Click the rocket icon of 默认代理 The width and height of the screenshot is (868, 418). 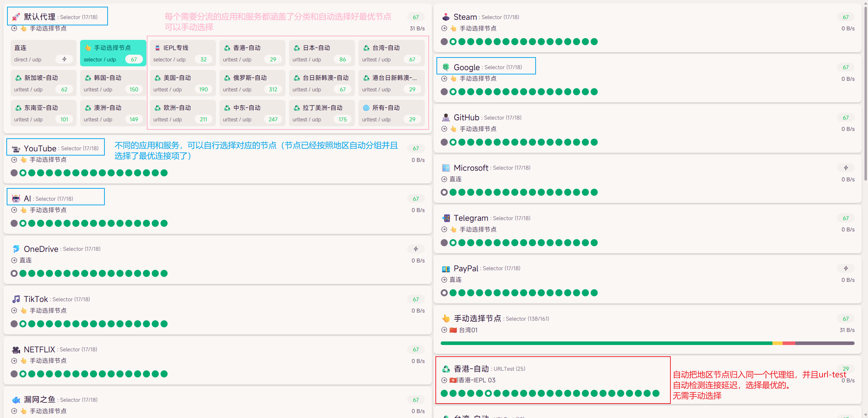[16, 17]
